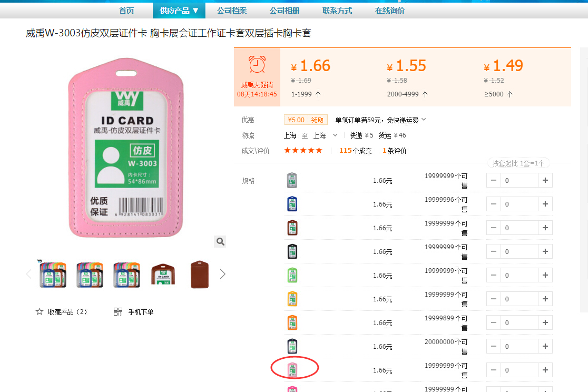Open the 115个成交 transactions link
Screen dimensions: 588x392
(356, 151)
